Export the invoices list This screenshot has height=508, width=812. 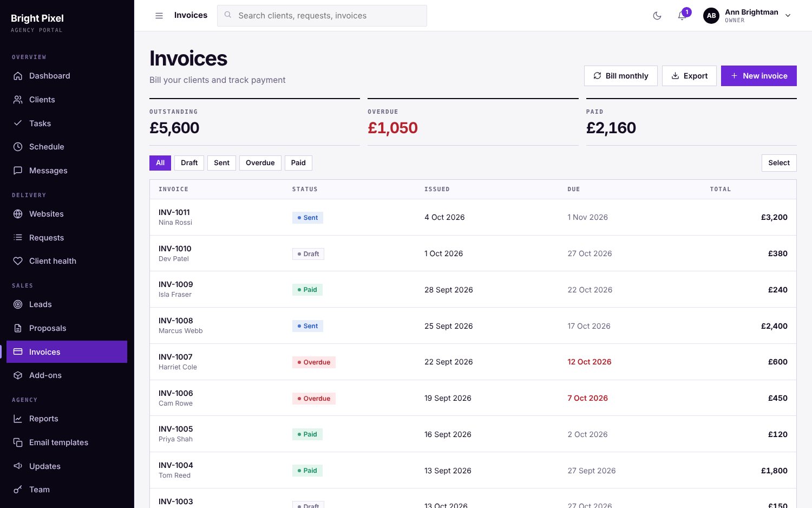tap(689, 76)
